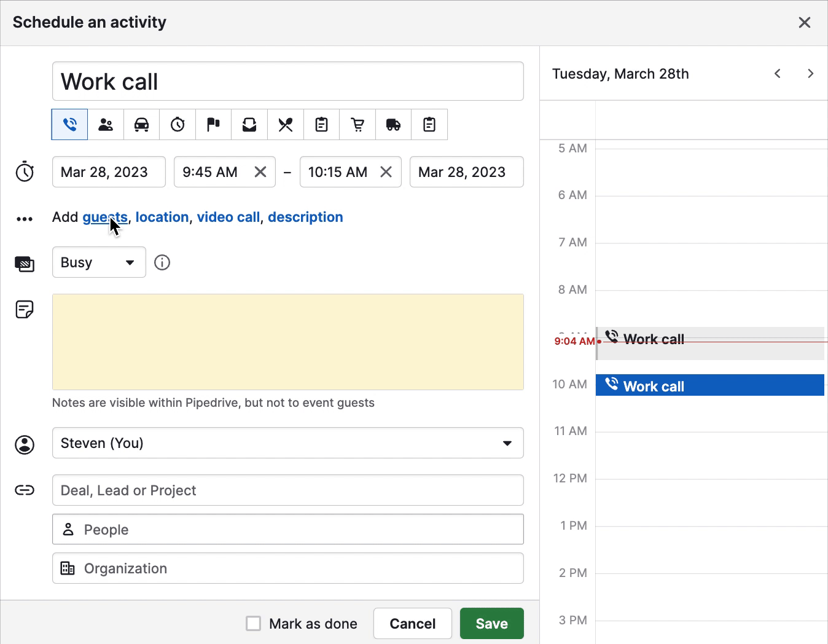Expand the Steven (You) owner dropdown

507,442
